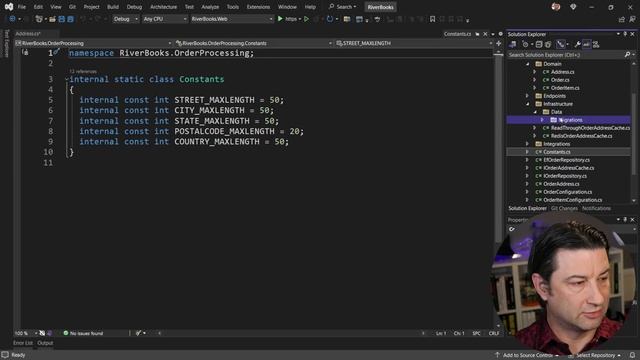This screenshot has width=640, height=360.
Task: Select the Migrations folder in Solution Explorer
Action: pos(570,120)
